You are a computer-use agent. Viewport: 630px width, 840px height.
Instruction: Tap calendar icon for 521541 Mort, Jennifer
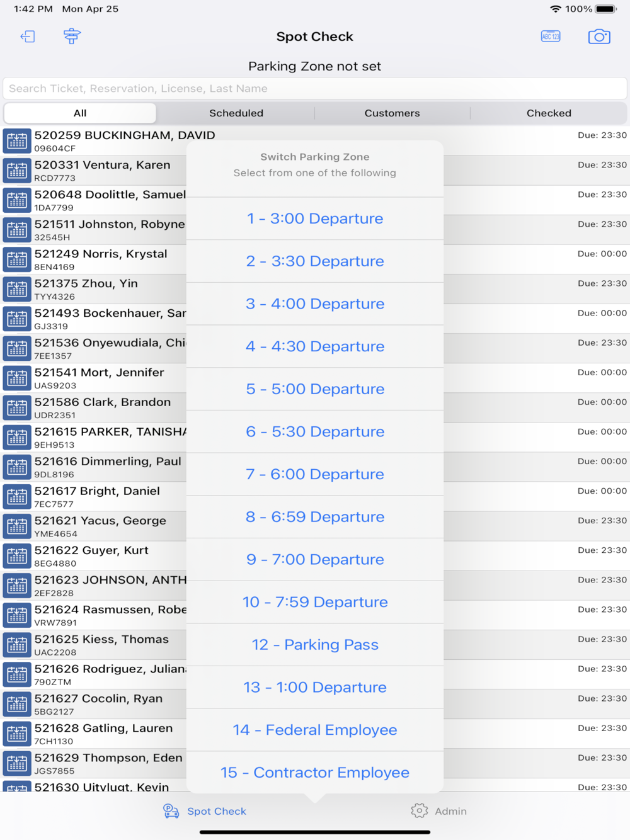pos(17,378)
